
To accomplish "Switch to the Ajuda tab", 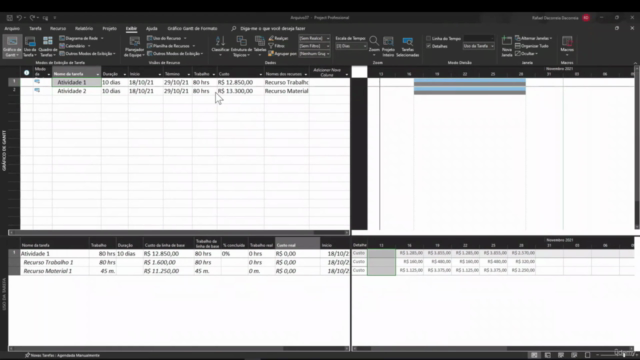I will point(151,29).
